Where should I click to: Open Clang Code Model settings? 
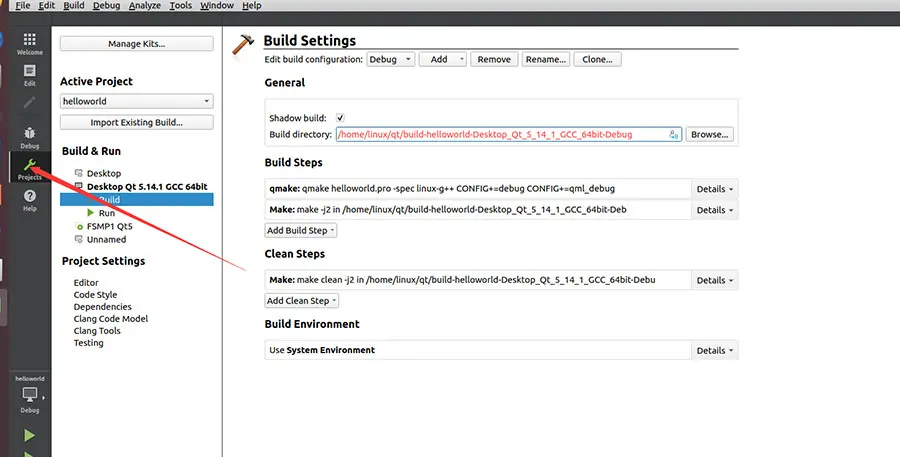coord(110,319)
